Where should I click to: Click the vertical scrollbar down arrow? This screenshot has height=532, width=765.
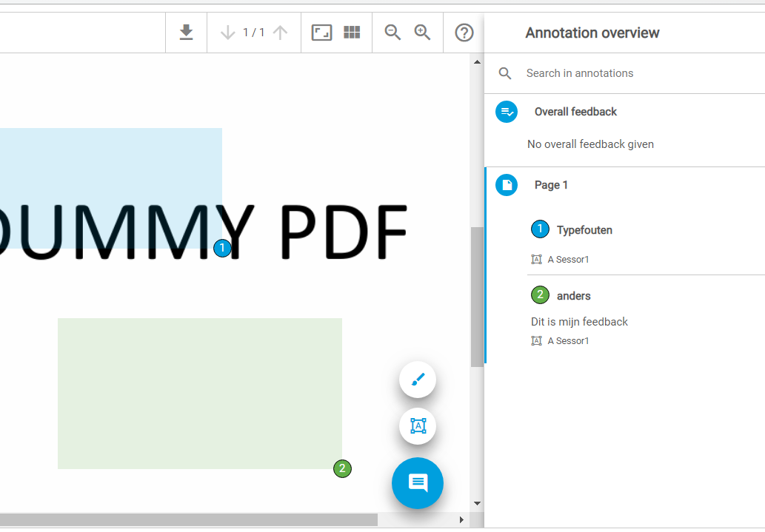(x=477, y=503)
